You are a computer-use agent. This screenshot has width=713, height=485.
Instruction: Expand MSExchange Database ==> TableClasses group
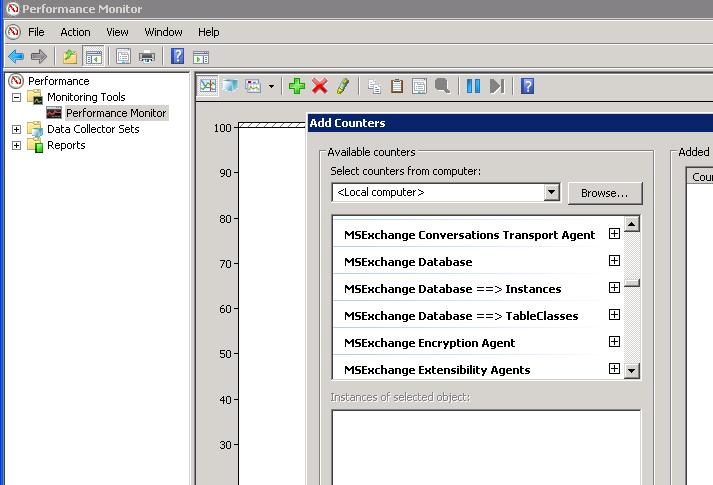[614, 315]
